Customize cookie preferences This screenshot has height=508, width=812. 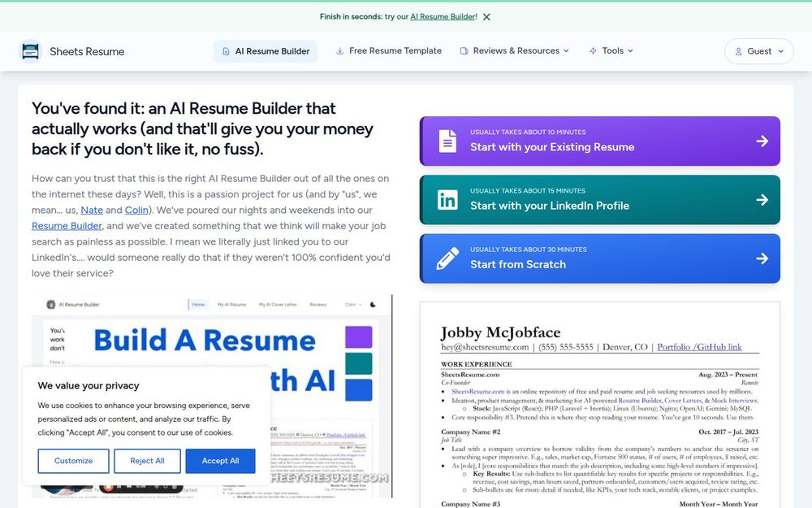[x=74, y=461]
